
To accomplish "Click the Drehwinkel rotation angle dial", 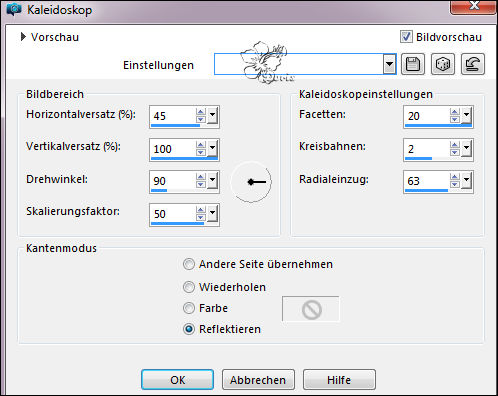I will [251, 182].
